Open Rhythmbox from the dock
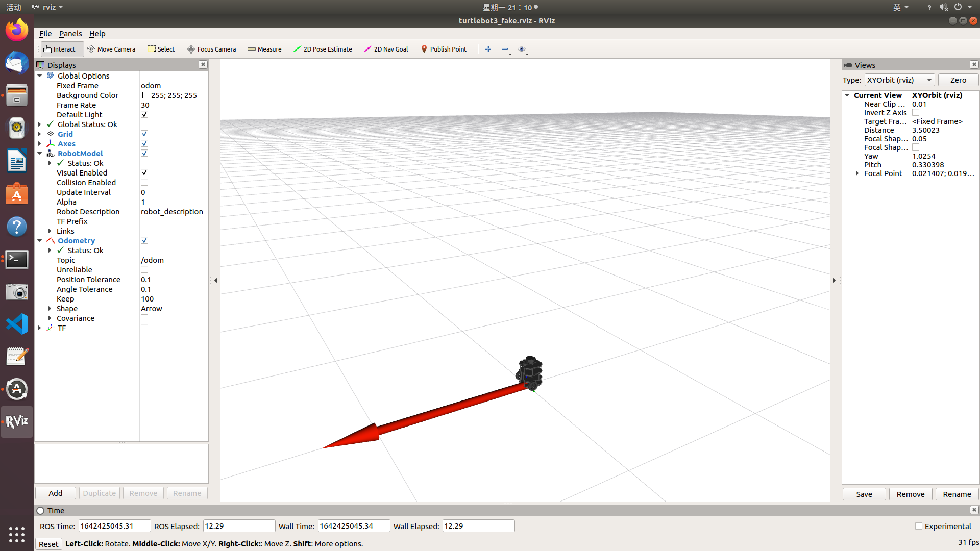Screen dimensions: 980x551 [x=17, y=128]
